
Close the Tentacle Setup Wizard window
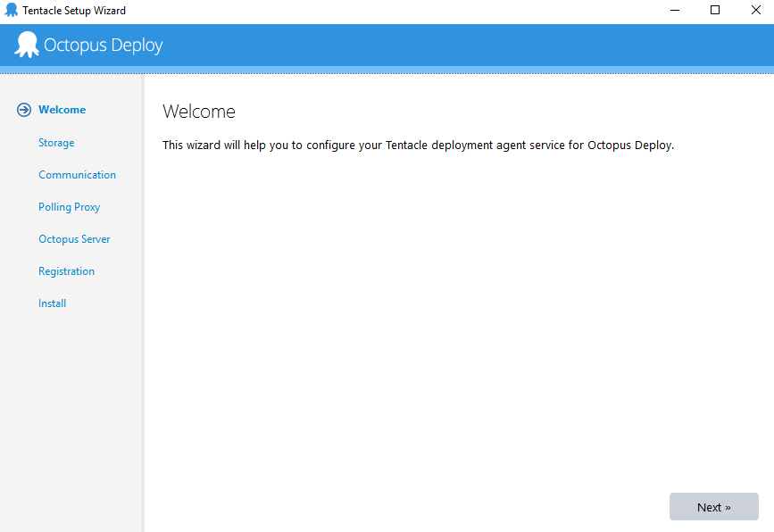[x=755, y=11]
